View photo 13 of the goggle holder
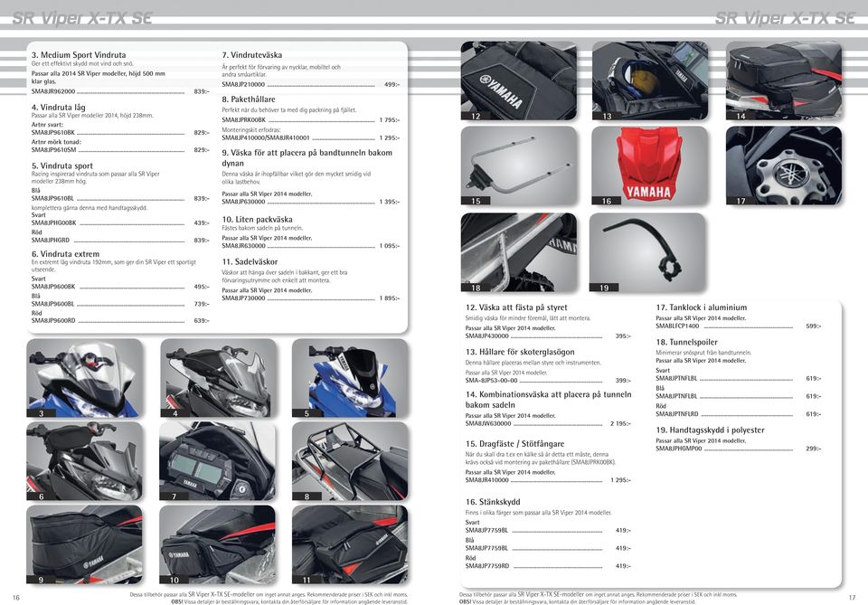Screen dimensions: 868x605 (x=650, y=80)
